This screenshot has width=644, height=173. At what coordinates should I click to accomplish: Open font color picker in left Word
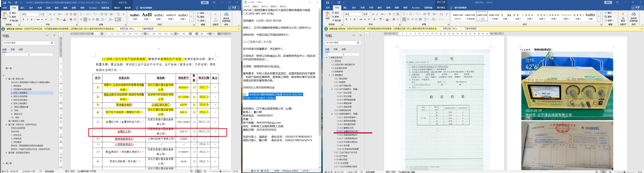tap(68, 19)
